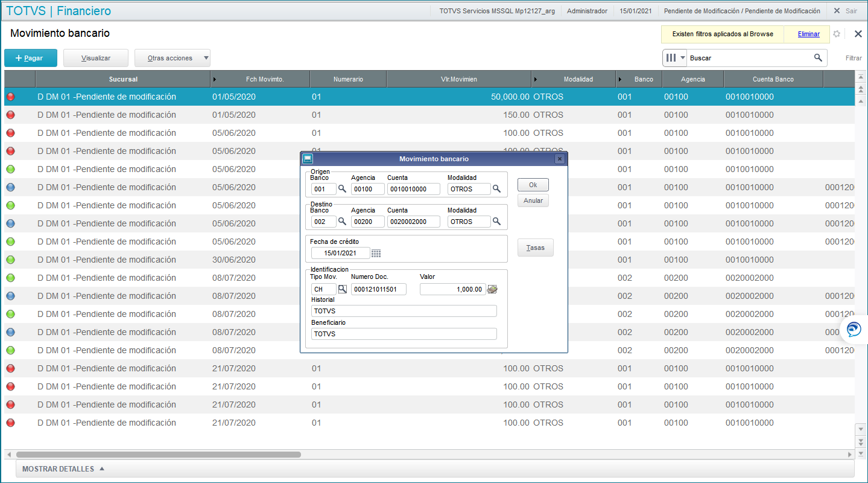Close the Movimiento bancario browse with X icon
868x483 pixels.
click(858, 34)
